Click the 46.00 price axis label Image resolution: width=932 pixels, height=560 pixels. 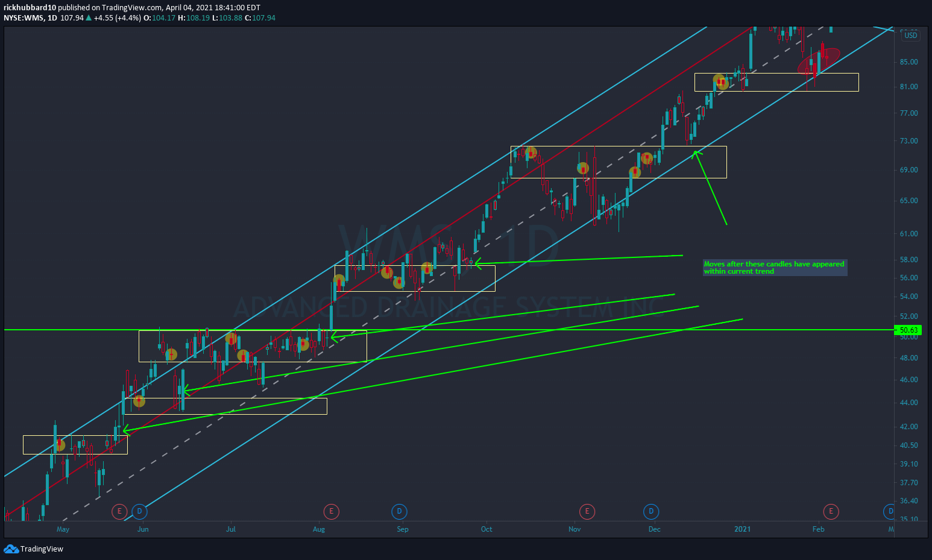coord(908,380)
